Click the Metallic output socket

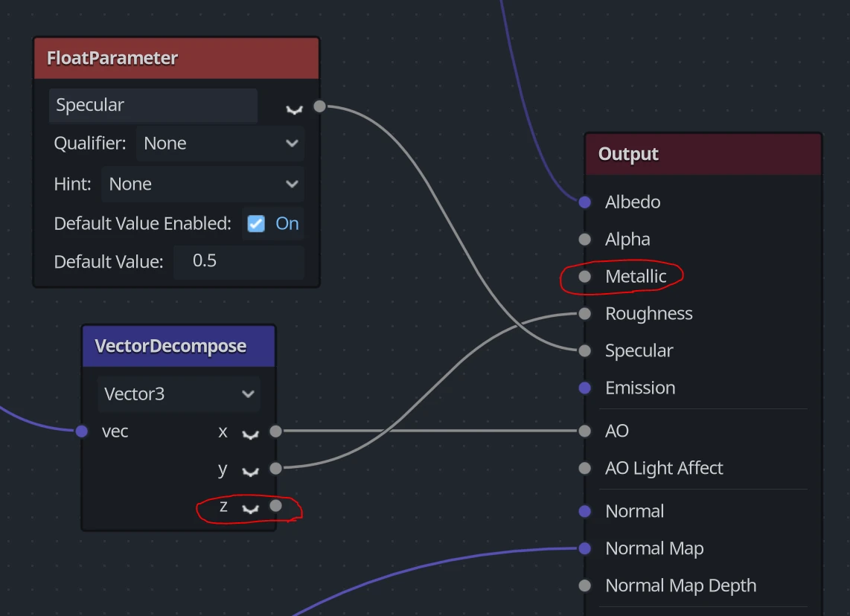584,276
